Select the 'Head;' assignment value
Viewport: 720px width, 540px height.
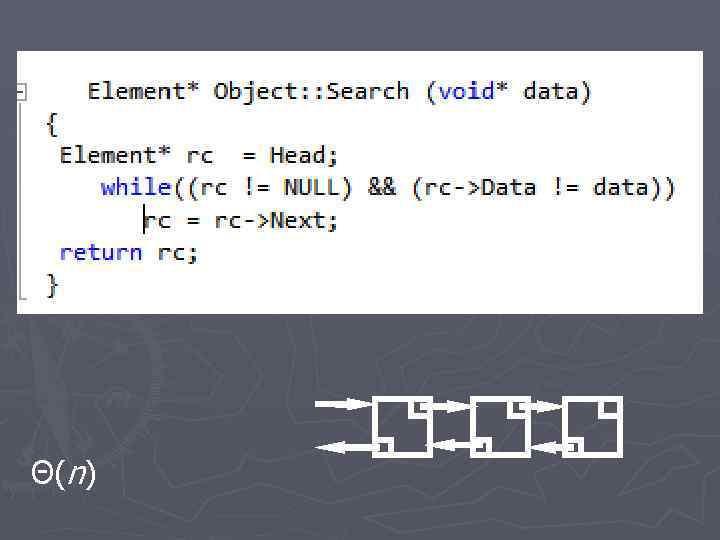pos(304,155)
